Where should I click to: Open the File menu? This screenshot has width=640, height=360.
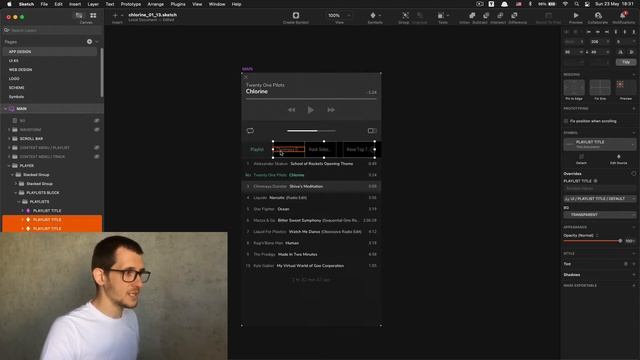(44, 4)
